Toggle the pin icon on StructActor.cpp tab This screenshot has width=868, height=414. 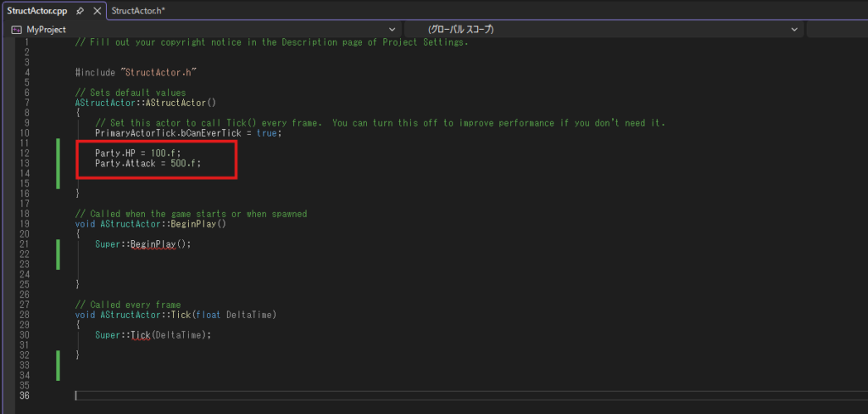79,10
